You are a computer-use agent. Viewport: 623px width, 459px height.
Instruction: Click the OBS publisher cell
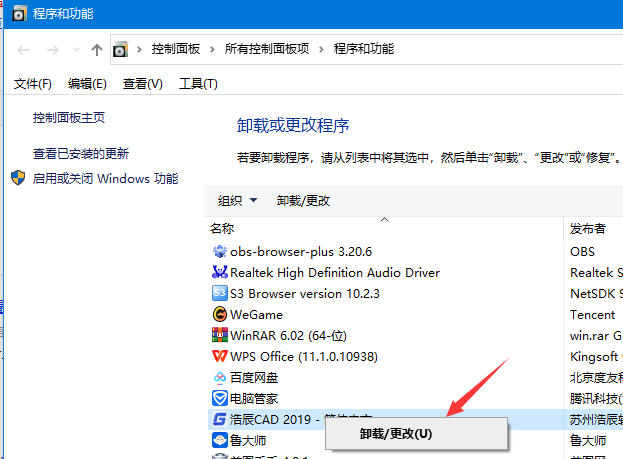pos(582,252)
